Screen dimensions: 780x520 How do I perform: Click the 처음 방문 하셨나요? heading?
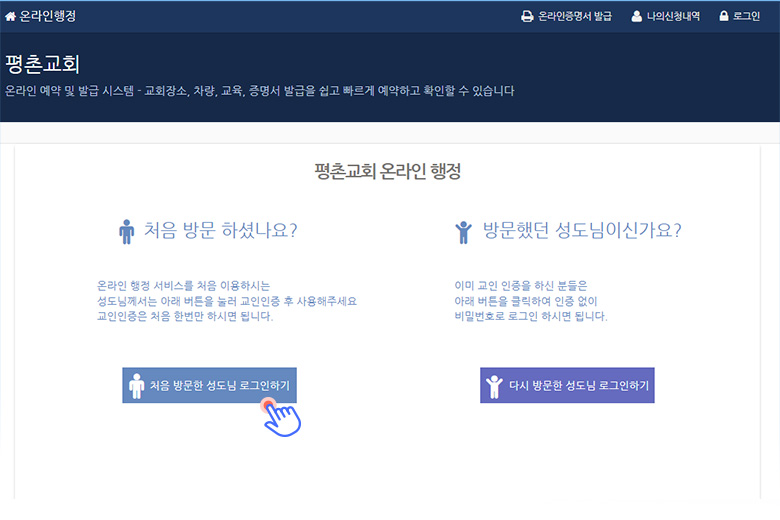click(220, 230)
